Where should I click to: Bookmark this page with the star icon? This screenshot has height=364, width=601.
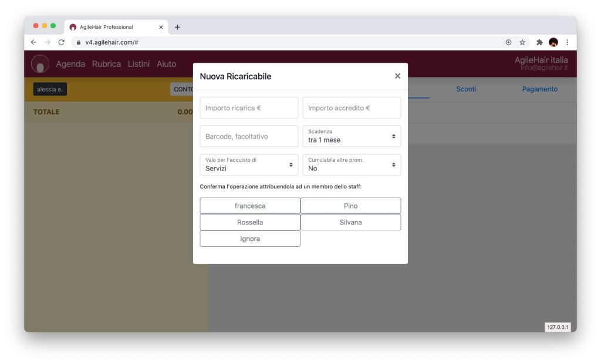pos(522,42)
